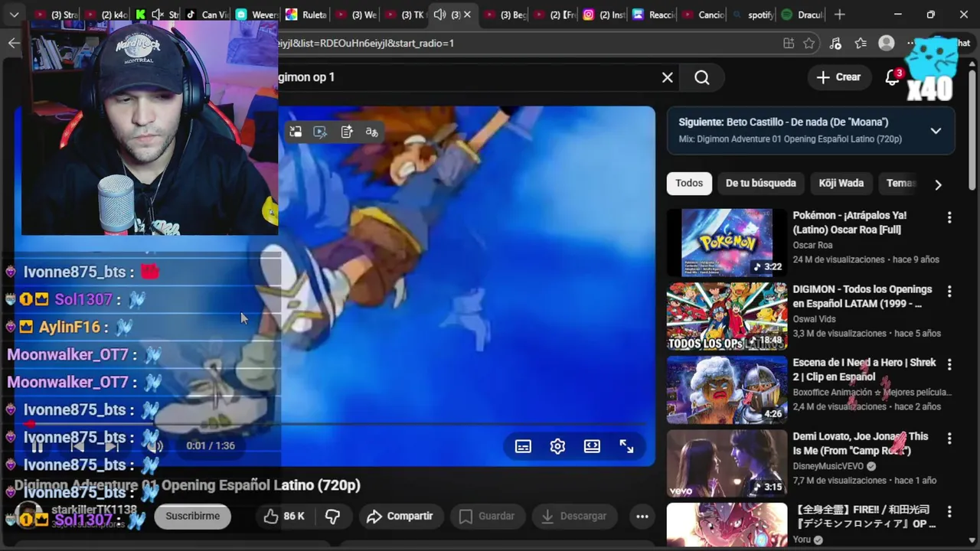Pause the playing video

point(37,446)
